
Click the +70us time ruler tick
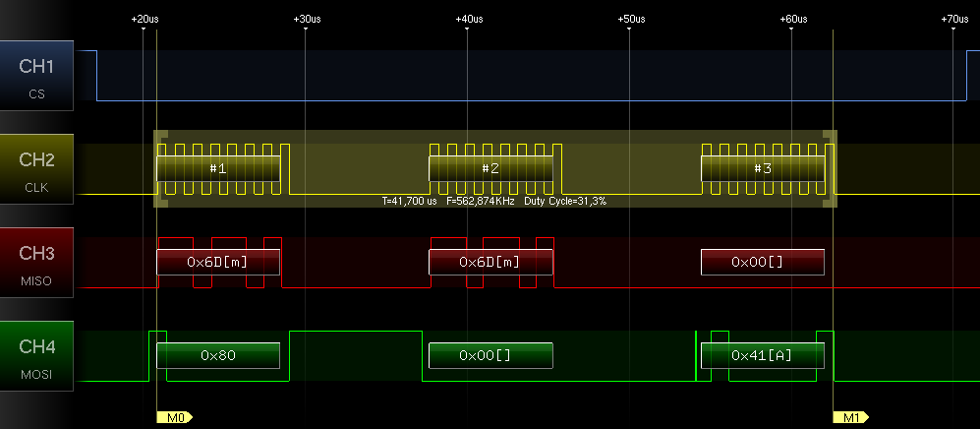click(953, 20)
